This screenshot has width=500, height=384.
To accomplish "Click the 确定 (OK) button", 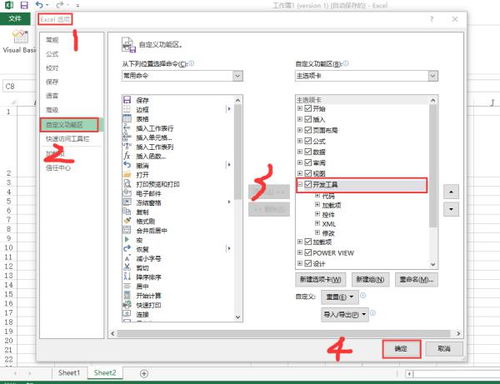I will click(401, 349).
